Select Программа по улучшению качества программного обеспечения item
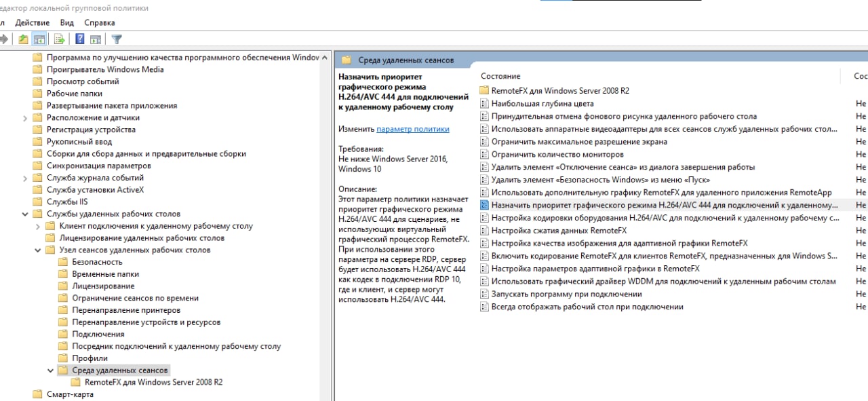Viewport: 868px width, 401px height. pyautogui.click(x=182, y=58)
